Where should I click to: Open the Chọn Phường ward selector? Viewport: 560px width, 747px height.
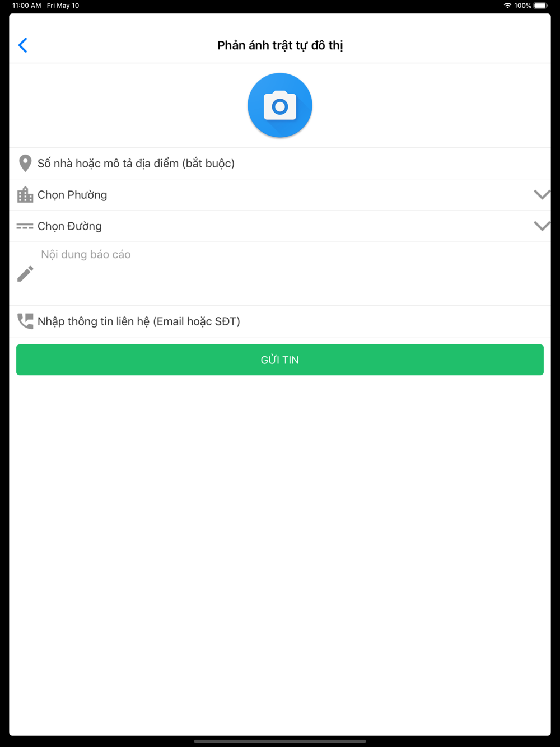point(280,195)
